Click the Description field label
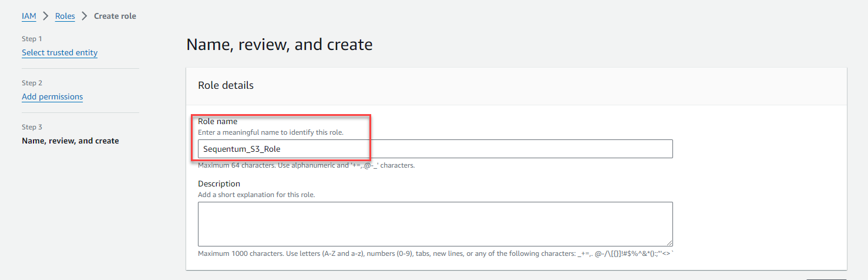 (x=219, y=184)
